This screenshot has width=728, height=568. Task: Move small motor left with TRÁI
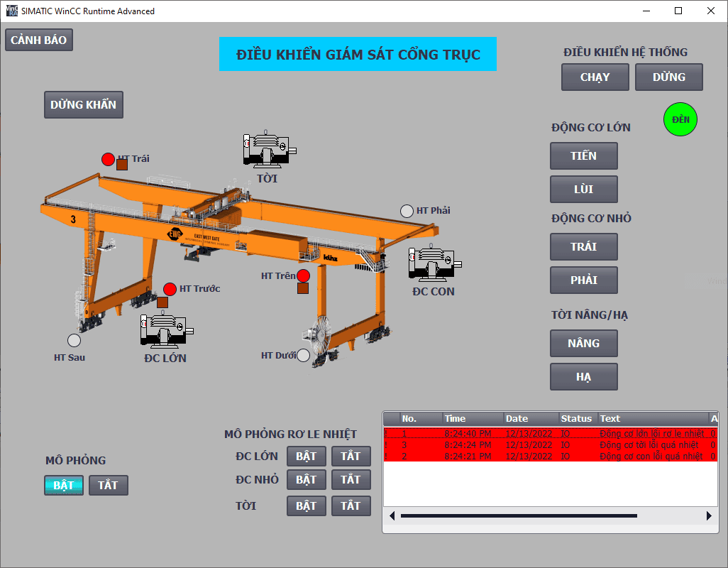pyautogui.click(x=584, y=247)
